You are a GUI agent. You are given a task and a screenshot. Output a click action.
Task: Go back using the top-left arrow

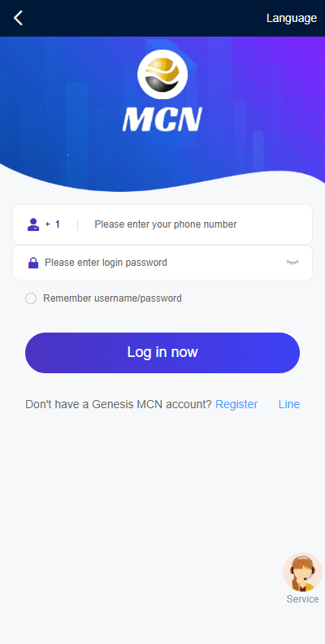coord(18,18)
